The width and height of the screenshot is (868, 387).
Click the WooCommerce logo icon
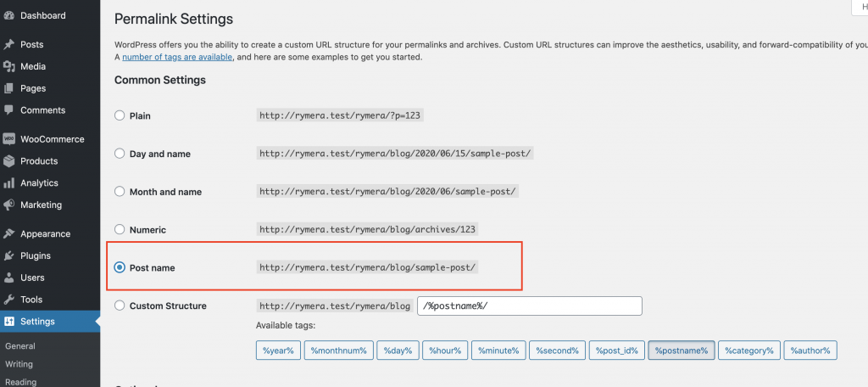coord(9,139)
